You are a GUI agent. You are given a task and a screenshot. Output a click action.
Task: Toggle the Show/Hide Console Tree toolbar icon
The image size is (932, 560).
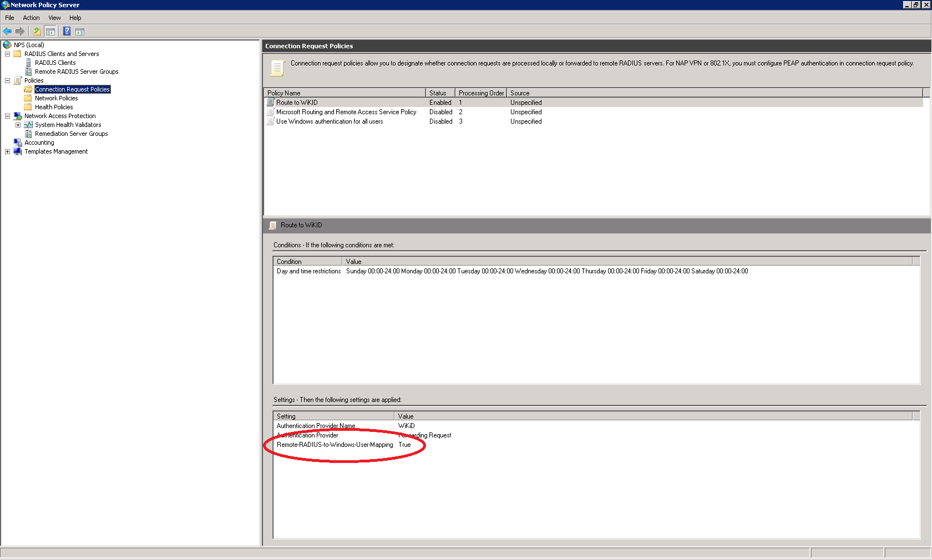coord(50,31)
